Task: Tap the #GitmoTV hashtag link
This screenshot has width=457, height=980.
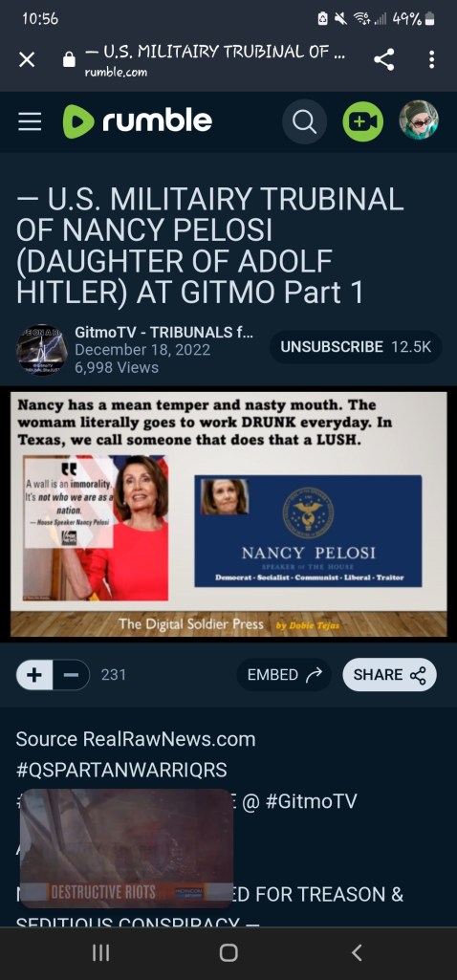Action: coord(311,801)
